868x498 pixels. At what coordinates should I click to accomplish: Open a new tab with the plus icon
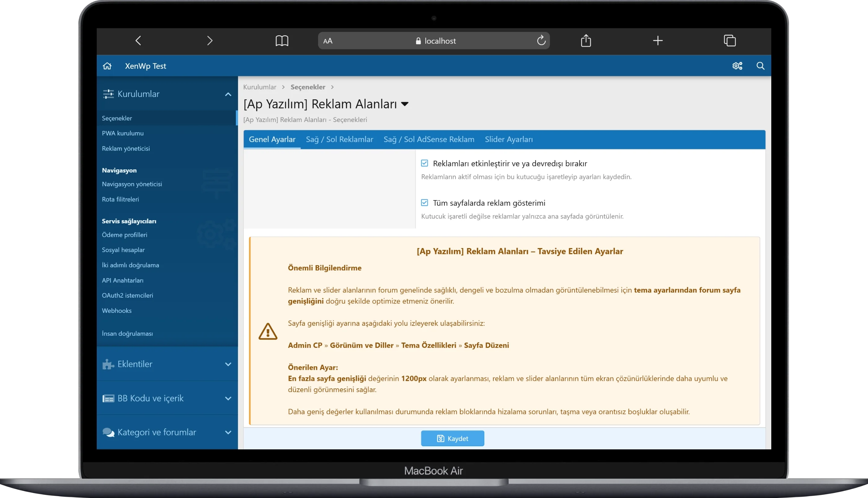click(x=658, y=41)
